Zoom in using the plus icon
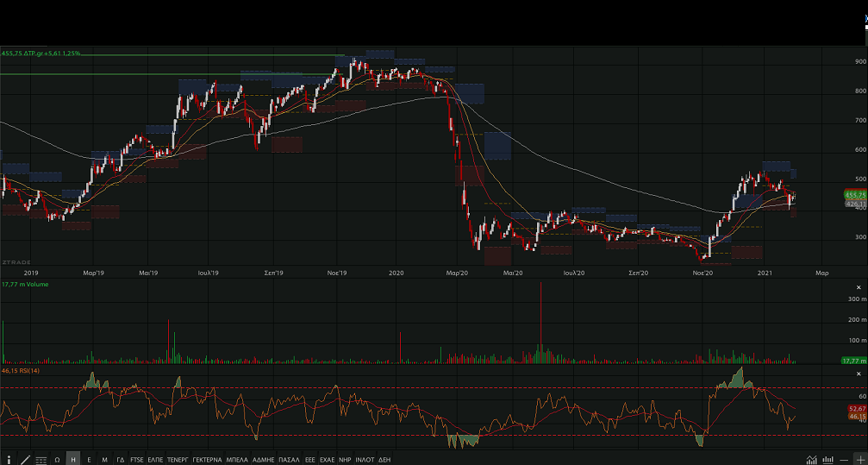Screen dimensions: 868x465 tap(859, 459)
